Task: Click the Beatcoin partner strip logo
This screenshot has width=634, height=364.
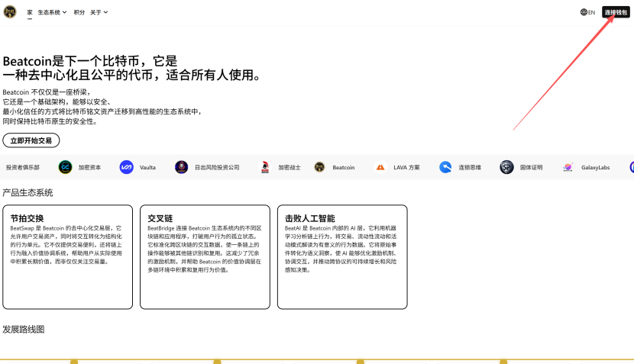Action: [319, 167]
